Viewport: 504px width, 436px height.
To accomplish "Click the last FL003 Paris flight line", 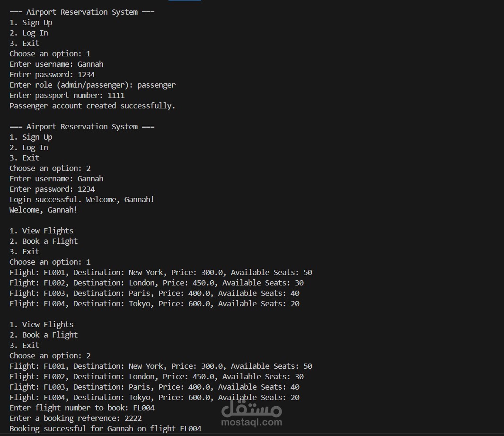I will (x=154, y=387).
